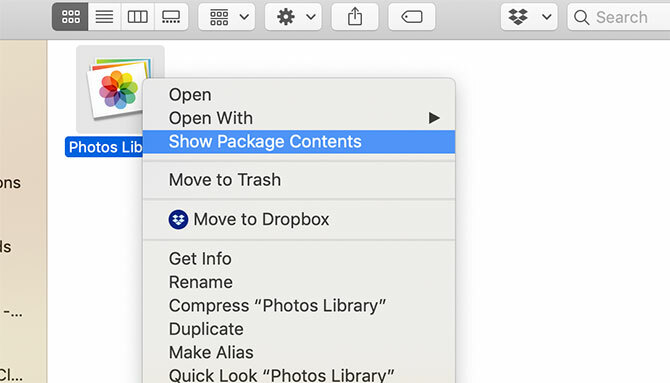This screenshot has width=670, height=383.
Task: Click the Search field
Action: coord(620,17)
